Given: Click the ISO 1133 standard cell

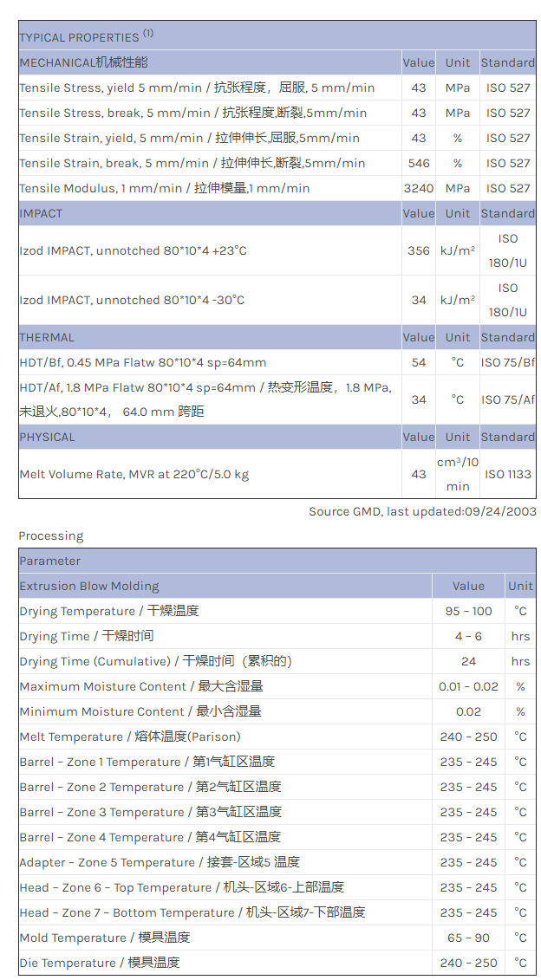Looking at the screenshot, I should pos(508,474).
